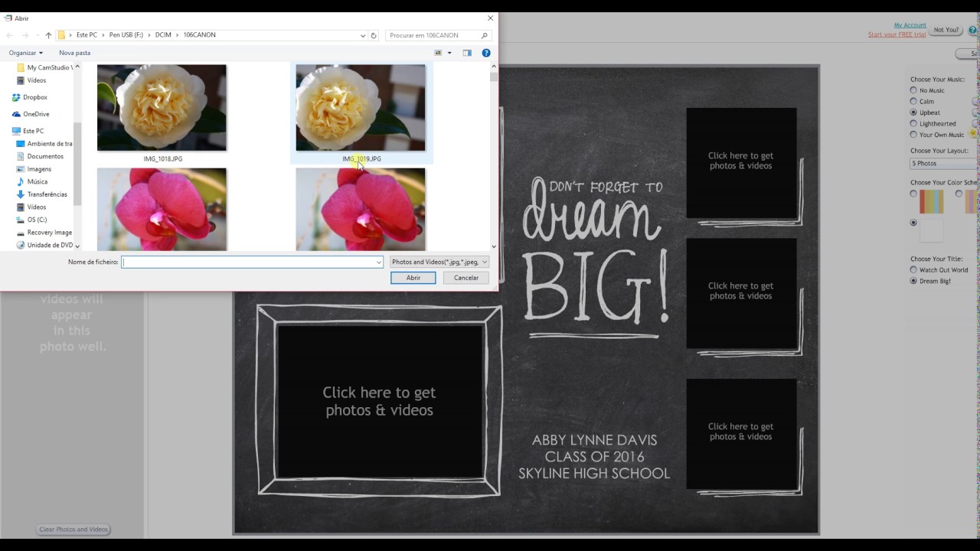980x551 pixels.
Task: Click the Música note icon in sidebar
Action: (21, 181)
